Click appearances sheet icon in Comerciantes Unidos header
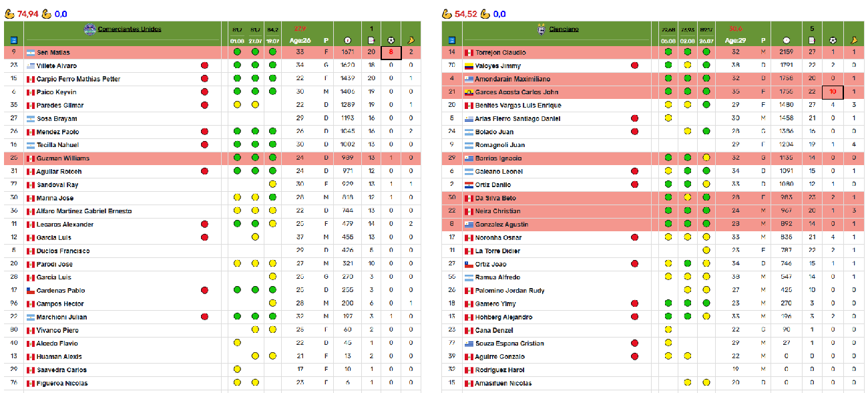This screenshot has height=393, width=868. [371, 40]
